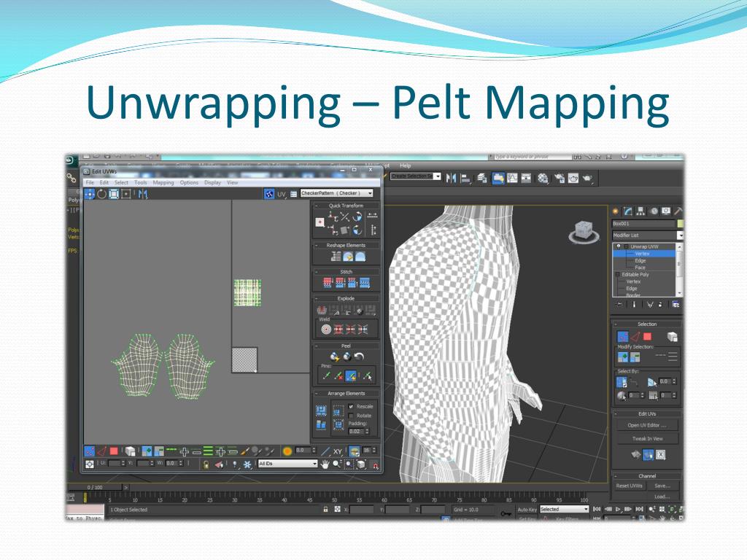747x560 pixels.
Task: Click the first Stitch to target icon
Action: [328, 283]
